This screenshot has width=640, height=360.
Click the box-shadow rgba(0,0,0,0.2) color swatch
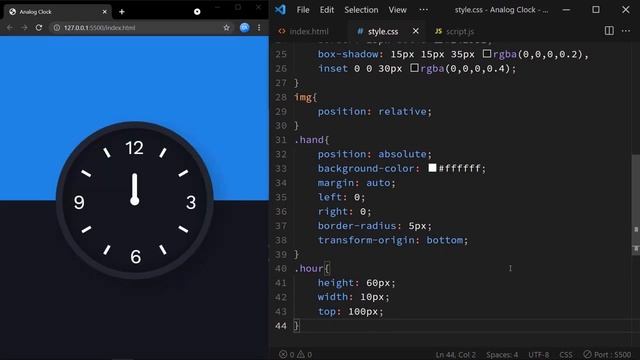487,53
